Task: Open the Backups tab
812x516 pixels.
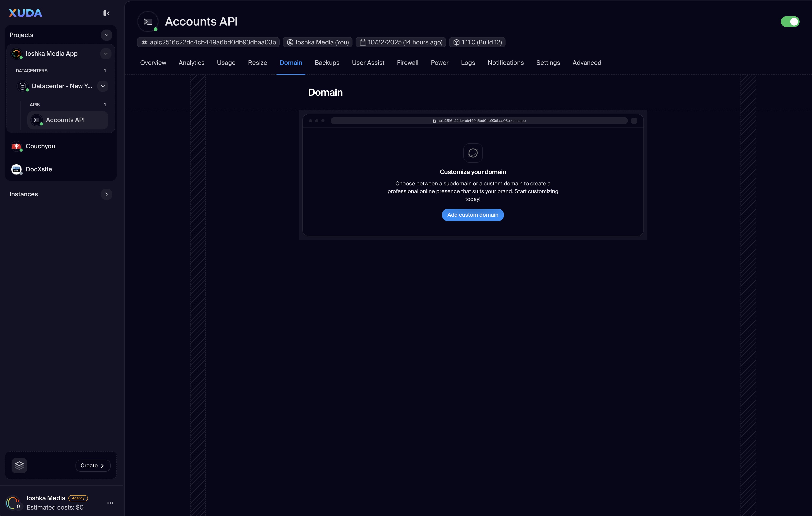Action: [327, 63]
